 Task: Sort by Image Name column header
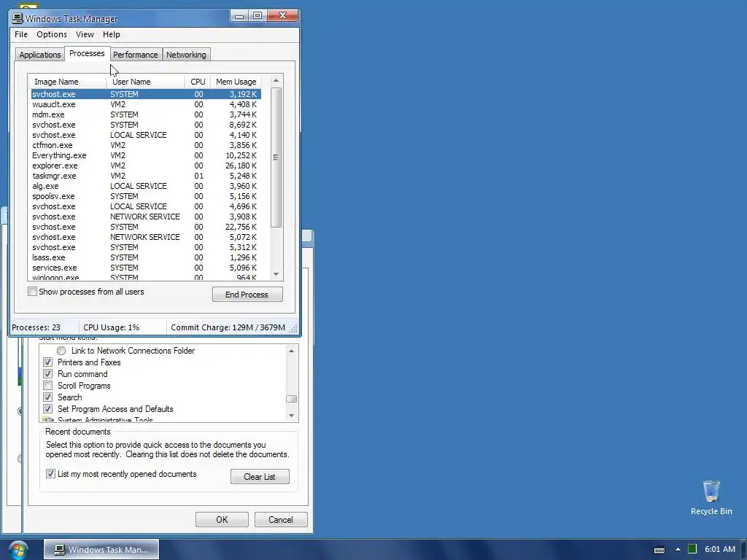(67, 82)
